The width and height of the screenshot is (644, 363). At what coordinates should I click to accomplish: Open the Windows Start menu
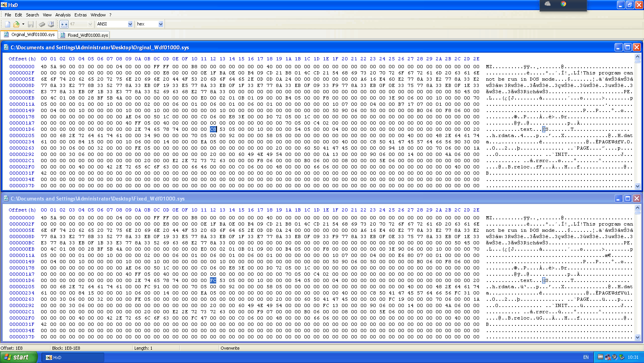pyautogui.click(x=19, y=357)
